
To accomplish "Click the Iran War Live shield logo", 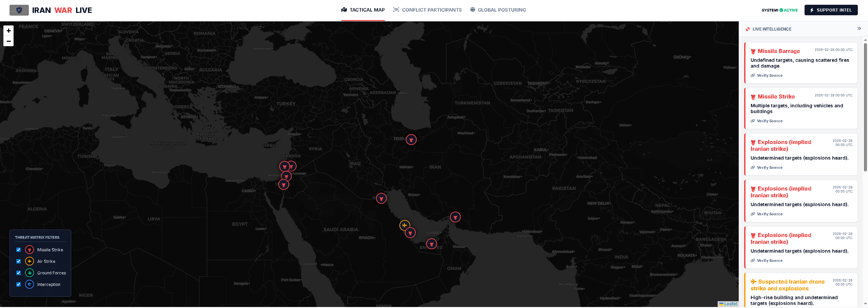I will 19,10.
